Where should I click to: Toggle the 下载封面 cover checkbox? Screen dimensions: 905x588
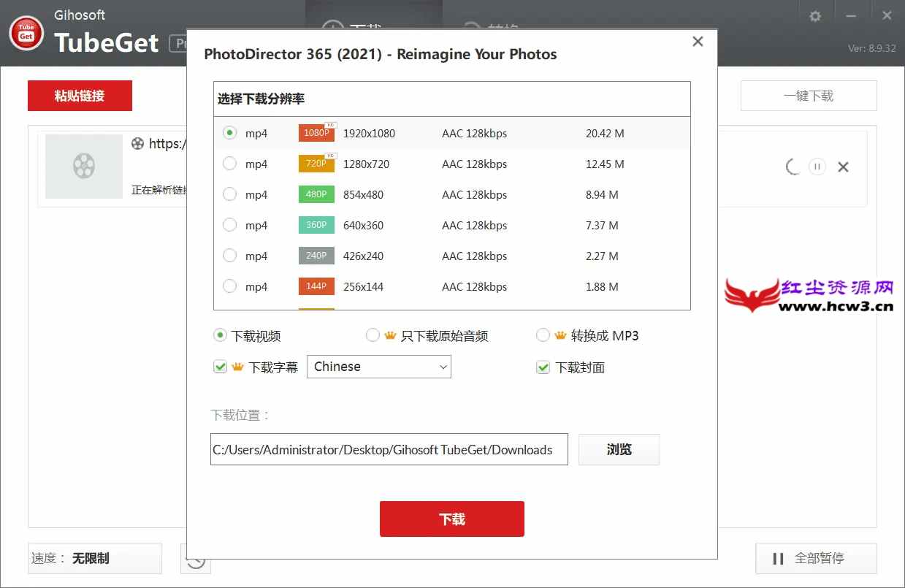(x=543, y=367)
